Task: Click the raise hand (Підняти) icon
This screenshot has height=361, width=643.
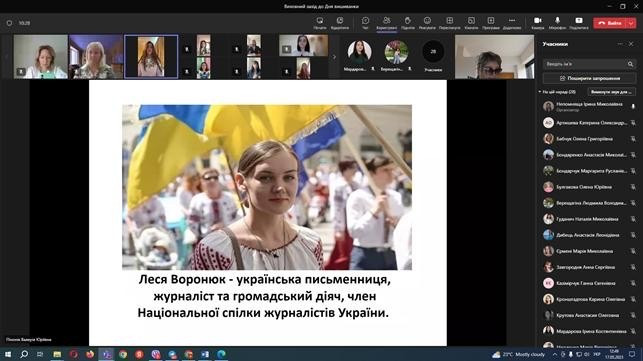Action: pos(408,23)
